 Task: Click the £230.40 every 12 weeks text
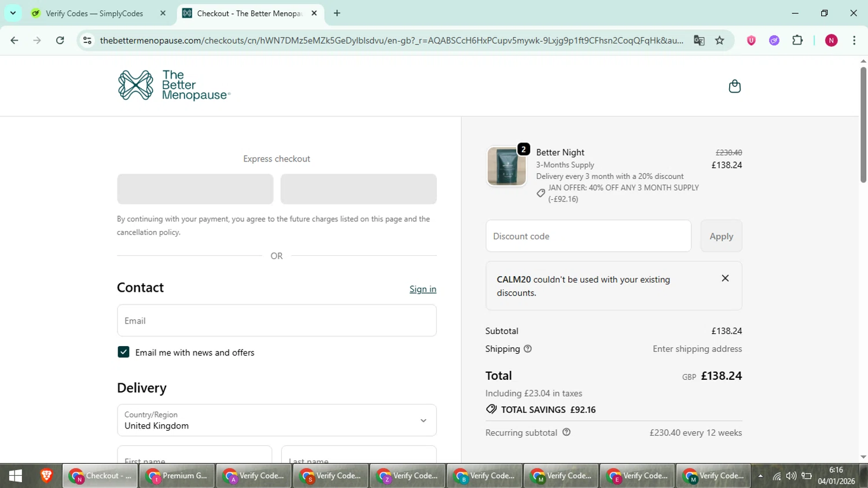(696, 432)
